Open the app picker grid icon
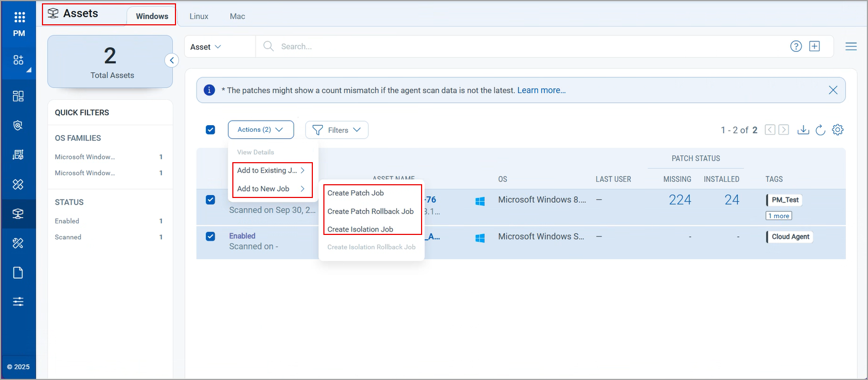This screenshot has height=380, width=868. [x=19, y=17]
